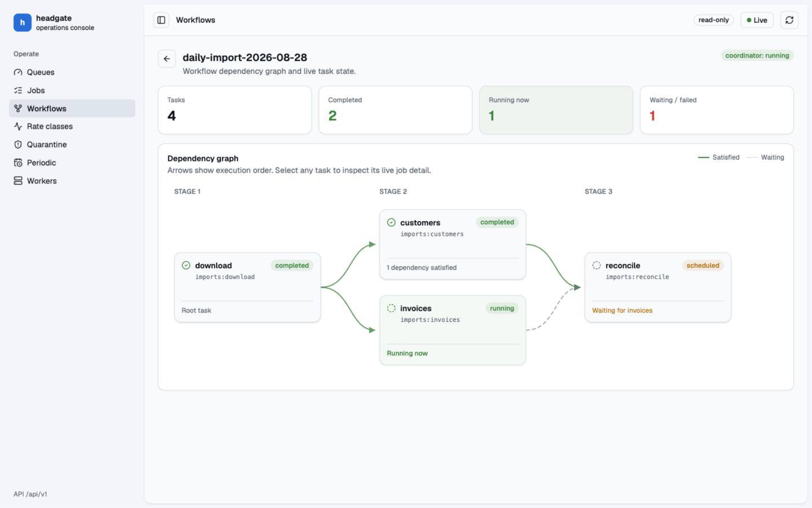
Task: Click the Rate classes pulse icon
Action: [18, 126]
